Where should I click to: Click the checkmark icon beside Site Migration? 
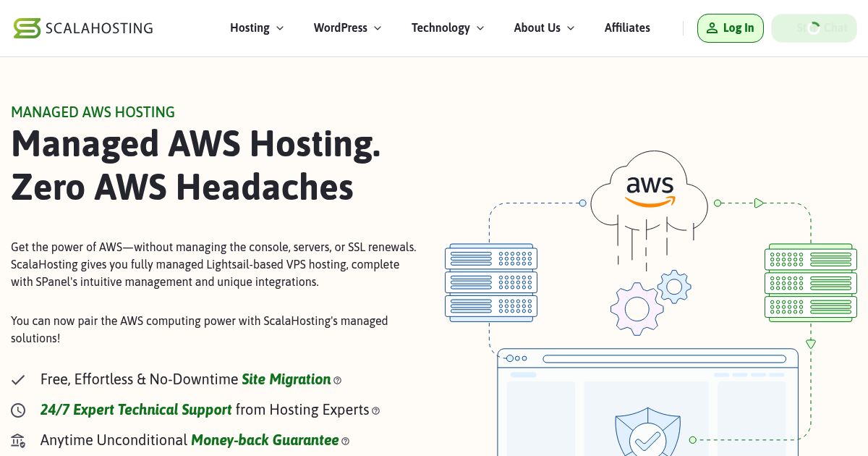18,379
